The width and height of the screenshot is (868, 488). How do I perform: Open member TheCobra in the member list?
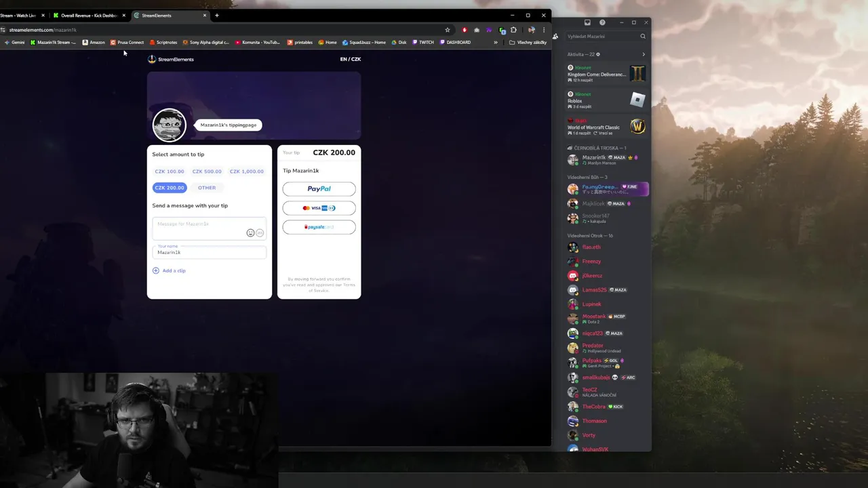click(608, 407)
